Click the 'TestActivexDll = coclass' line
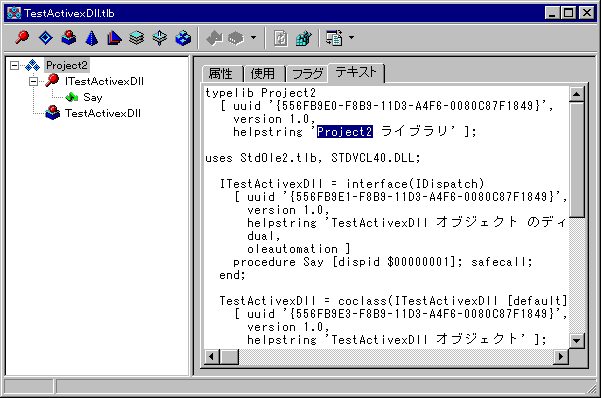601x398 pixels. (393, 301)
